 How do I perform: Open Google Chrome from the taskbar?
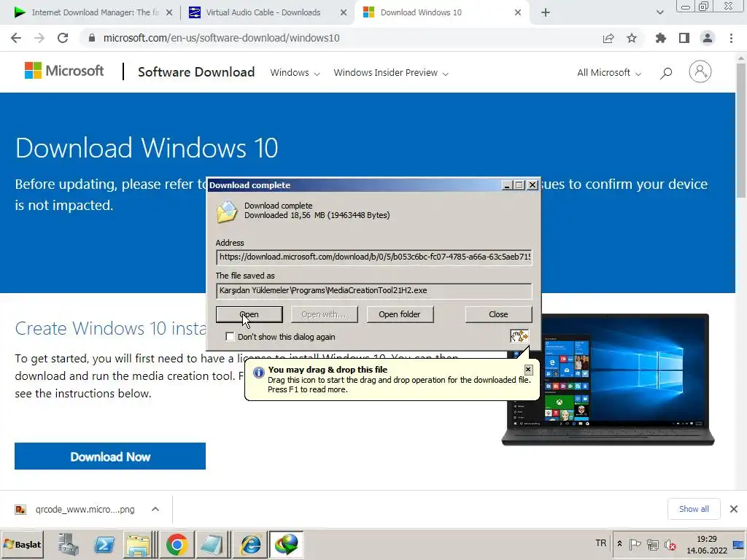(177, 544)
